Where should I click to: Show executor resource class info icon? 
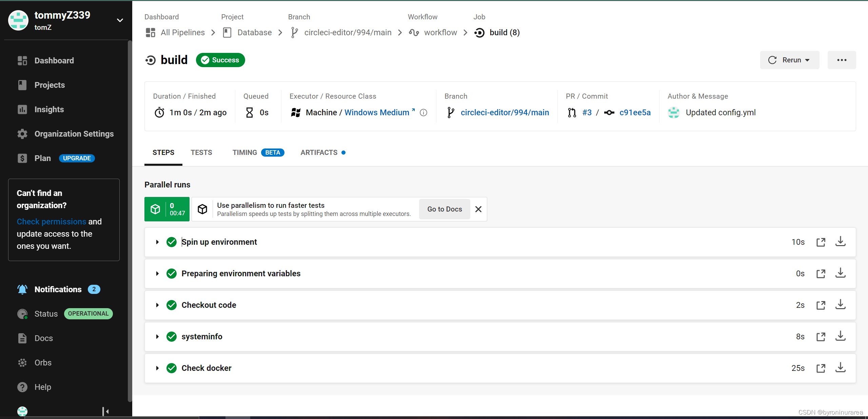click(423, 113)
